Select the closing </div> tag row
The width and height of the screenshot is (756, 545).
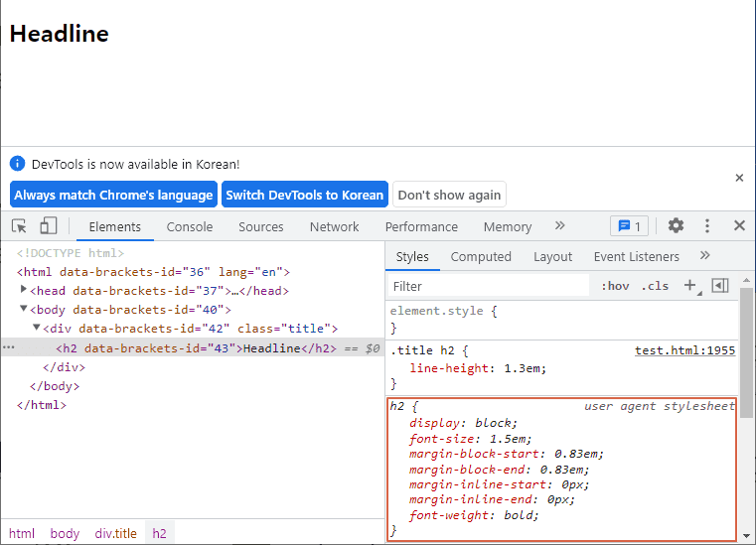click(x=64, y=367)
